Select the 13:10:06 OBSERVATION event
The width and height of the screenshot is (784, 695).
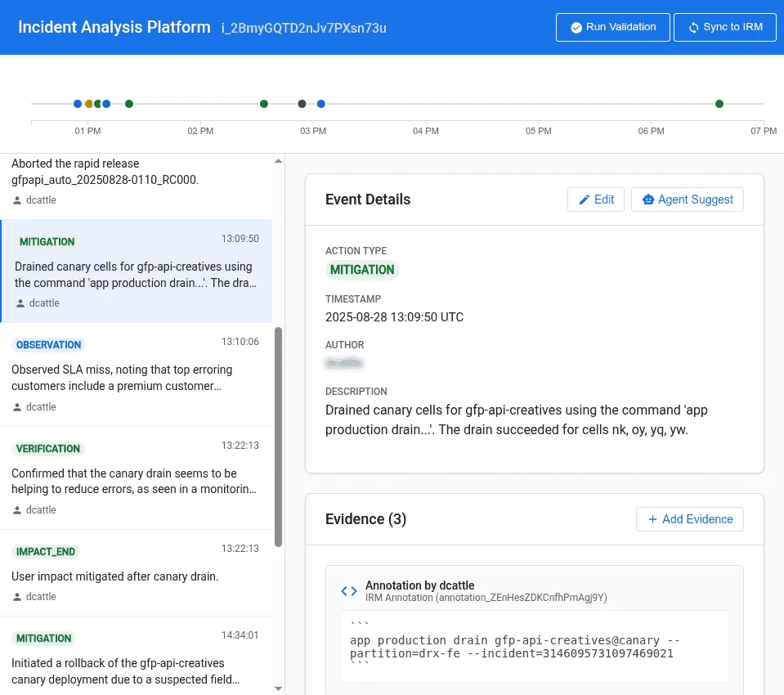coord(136,374)
